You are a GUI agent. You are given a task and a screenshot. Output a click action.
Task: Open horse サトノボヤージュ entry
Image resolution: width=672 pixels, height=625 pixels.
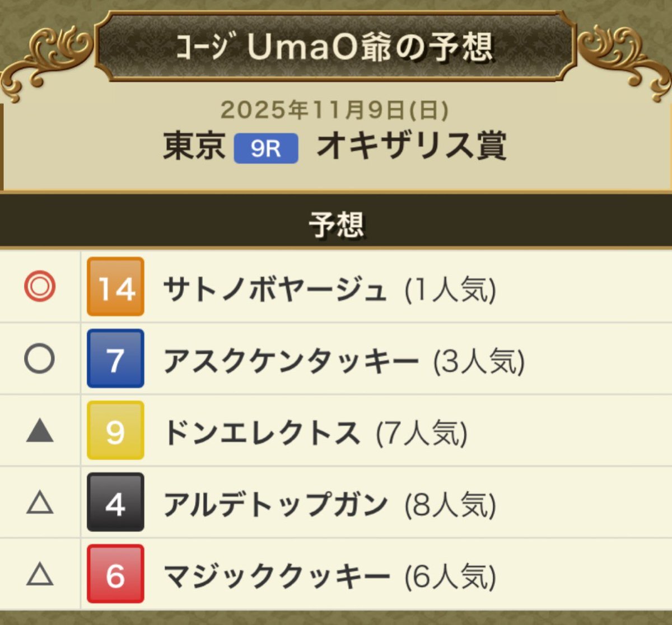(x=274, y=290)
